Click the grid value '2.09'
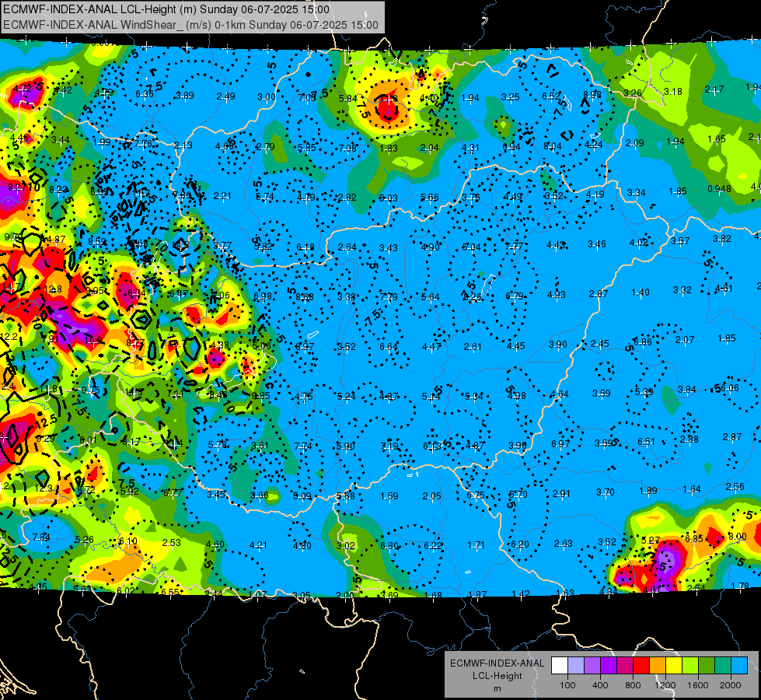Image resolution: width=761 pixels, height=700 pixels. (635, 143)
